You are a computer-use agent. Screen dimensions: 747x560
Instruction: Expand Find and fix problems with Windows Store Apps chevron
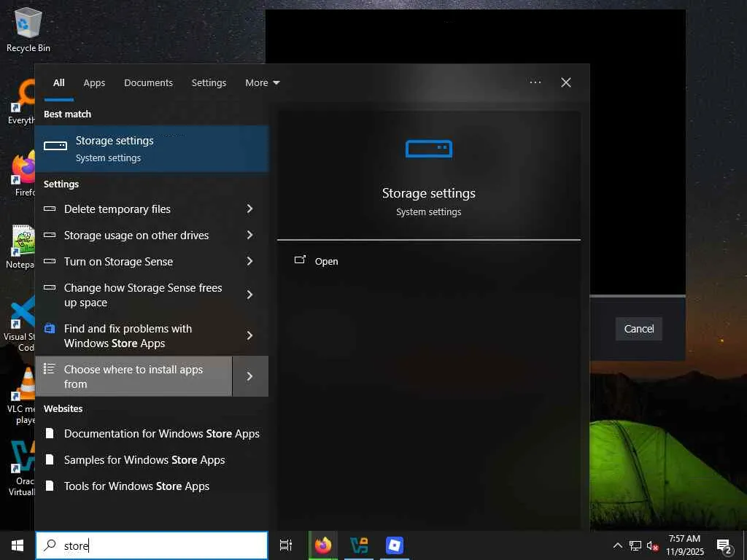coord(249,335)
